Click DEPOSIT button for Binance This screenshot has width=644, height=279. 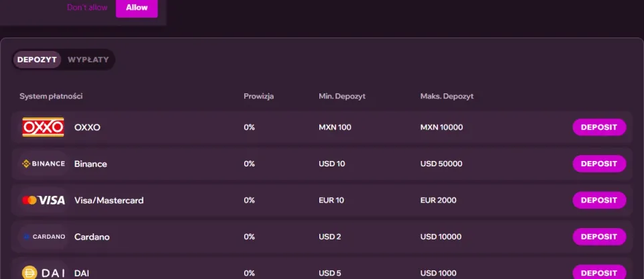599,164
